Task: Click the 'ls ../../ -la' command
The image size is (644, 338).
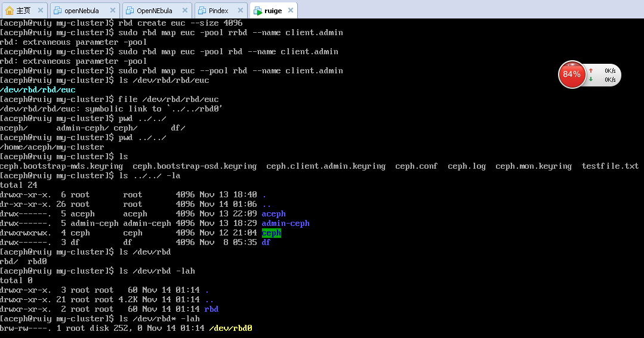Action: [x=149, y=176]
